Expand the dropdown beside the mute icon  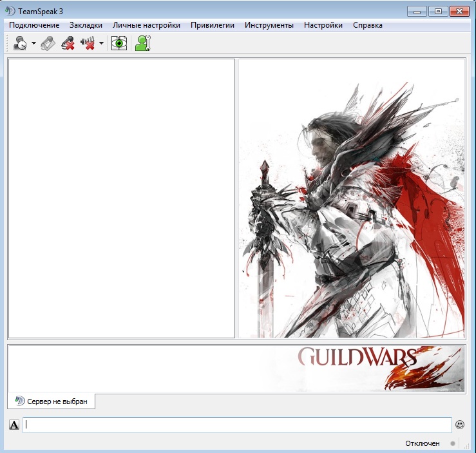pyautogui.click(x=101, y=43)
